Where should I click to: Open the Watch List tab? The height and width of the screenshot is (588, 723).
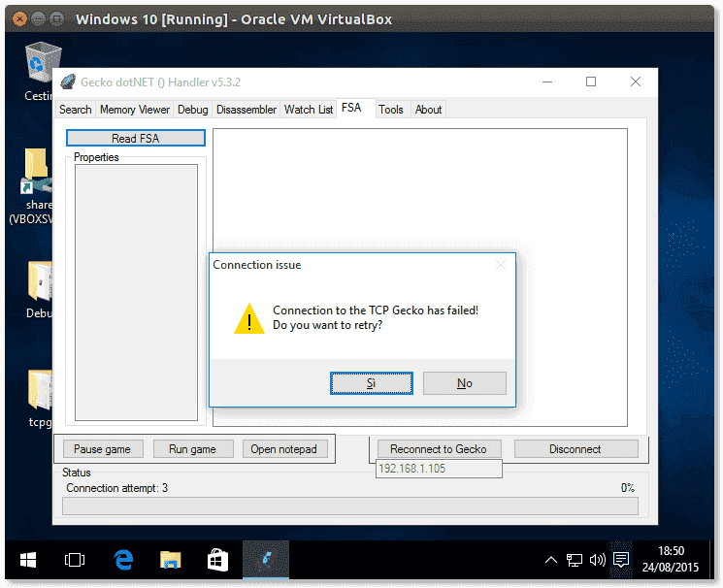(x=309, y=110)
